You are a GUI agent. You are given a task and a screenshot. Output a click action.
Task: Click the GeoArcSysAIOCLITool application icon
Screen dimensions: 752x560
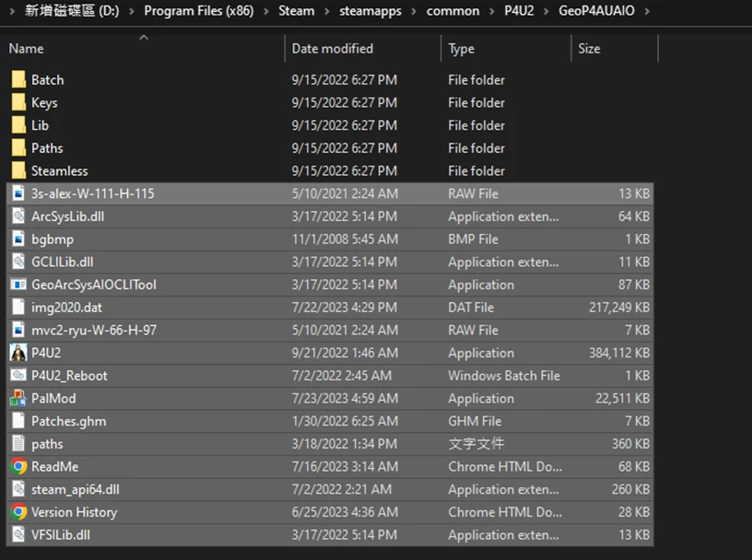click(18, 285)
